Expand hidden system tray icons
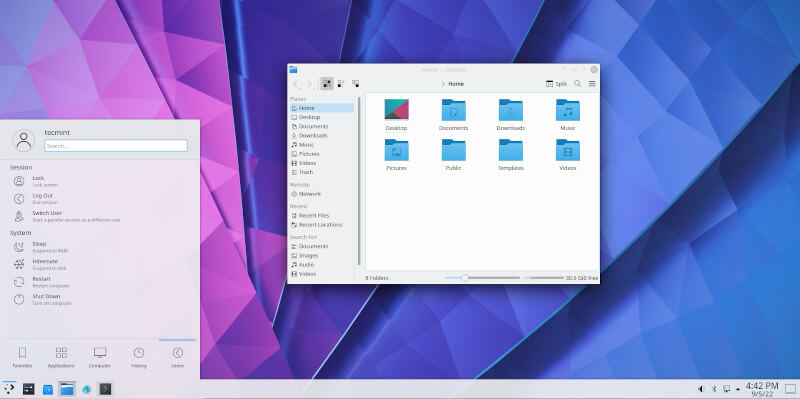 [738, 389]
